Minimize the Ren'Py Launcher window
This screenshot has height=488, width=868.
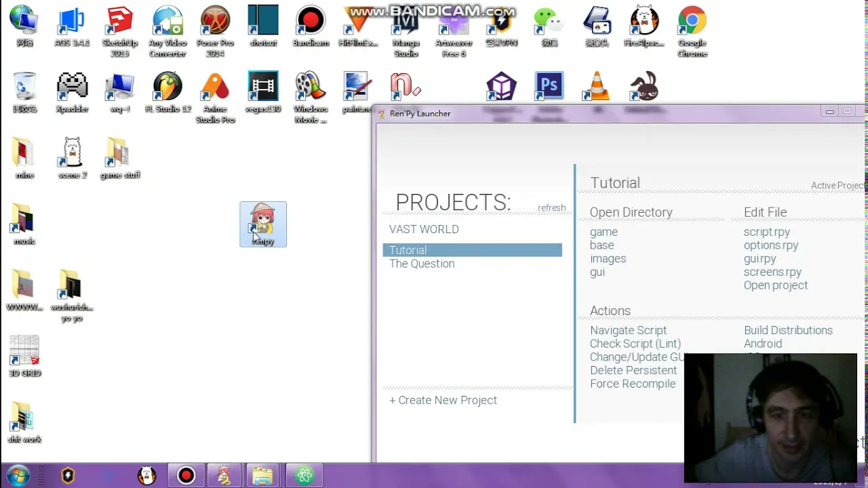click(x=829, y=111)
